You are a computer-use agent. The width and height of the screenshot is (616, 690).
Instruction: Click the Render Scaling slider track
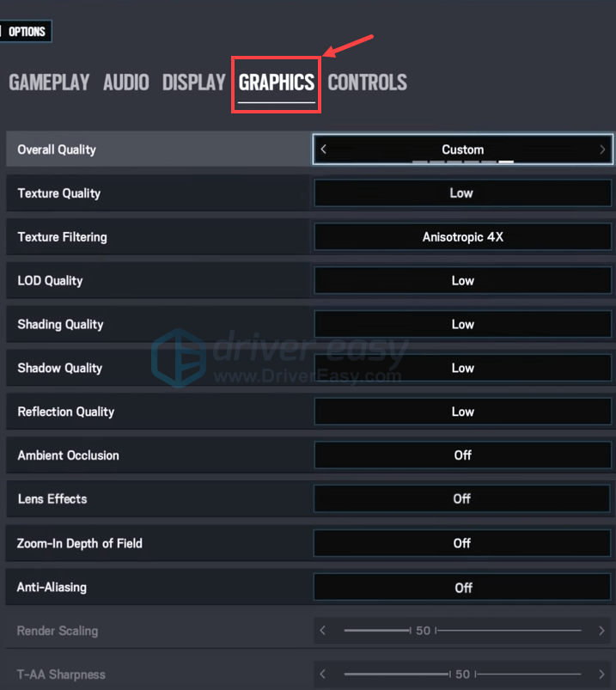point(462,630)
